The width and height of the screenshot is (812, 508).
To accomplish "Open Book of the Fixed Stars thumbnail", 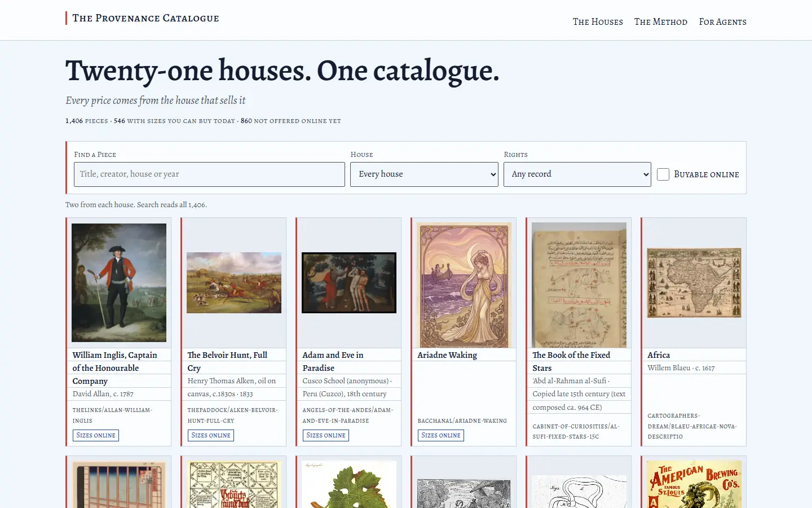I will (x=579, y=284).
